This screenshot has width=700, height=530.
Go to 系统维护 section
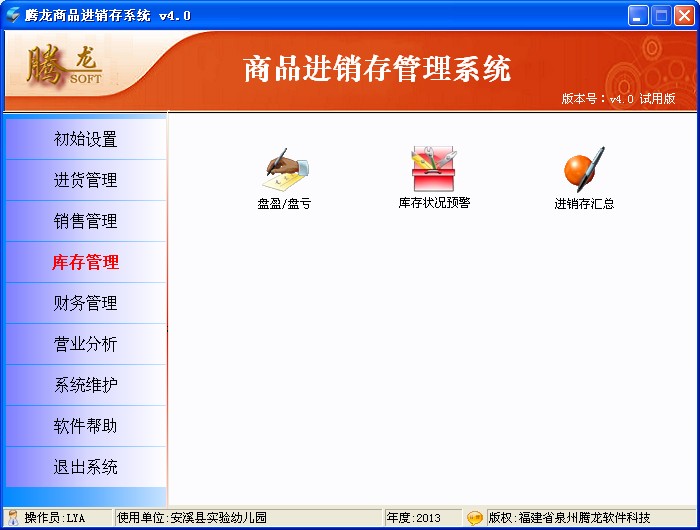click(86, 385)
